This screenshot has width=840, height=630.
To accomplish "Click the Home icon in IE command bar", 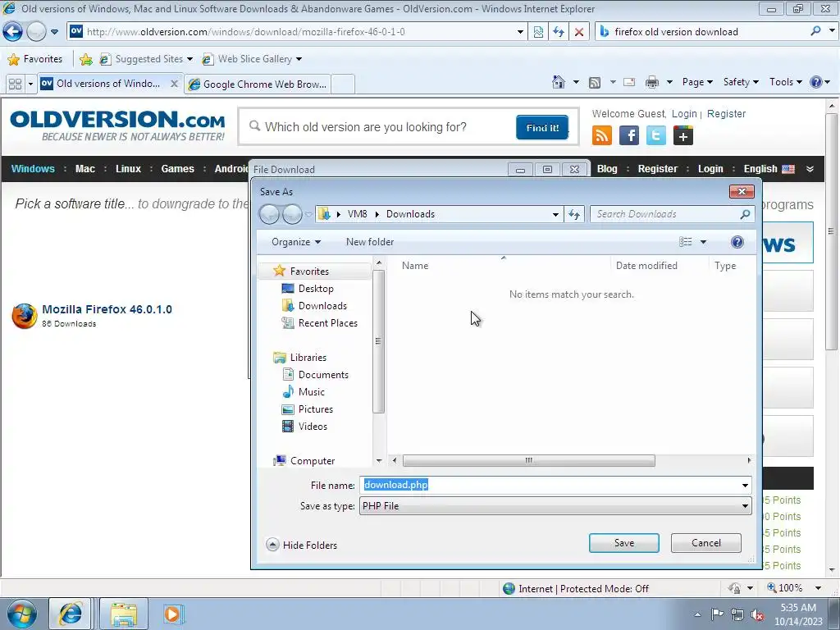I will coord(558,82).
